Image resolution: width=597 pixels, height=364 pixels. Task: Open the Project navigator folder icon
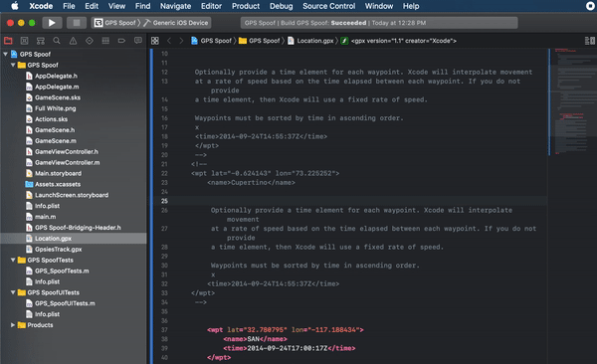(8, 41)
